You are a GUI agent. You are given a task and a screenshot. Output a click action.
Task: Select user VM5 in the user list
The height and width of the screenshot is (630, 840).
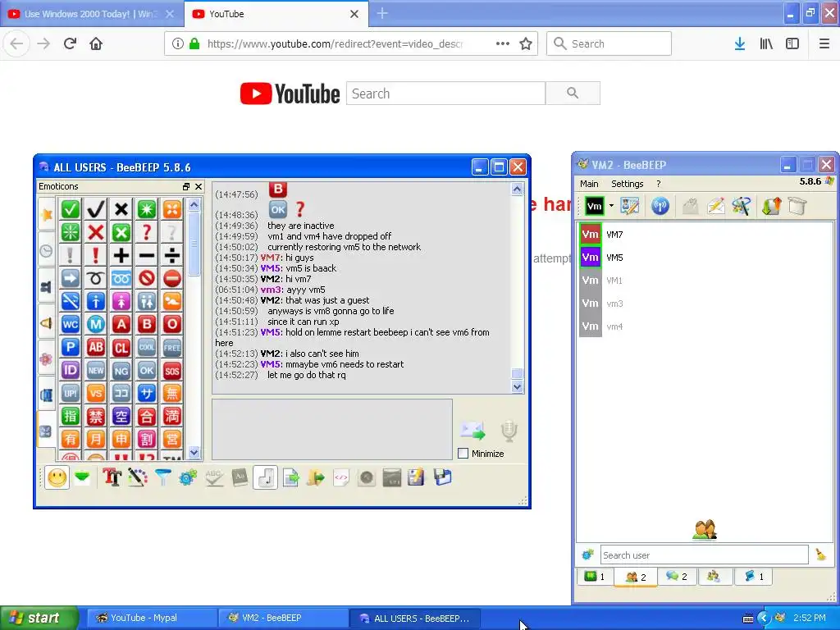(x=705, y=257)
